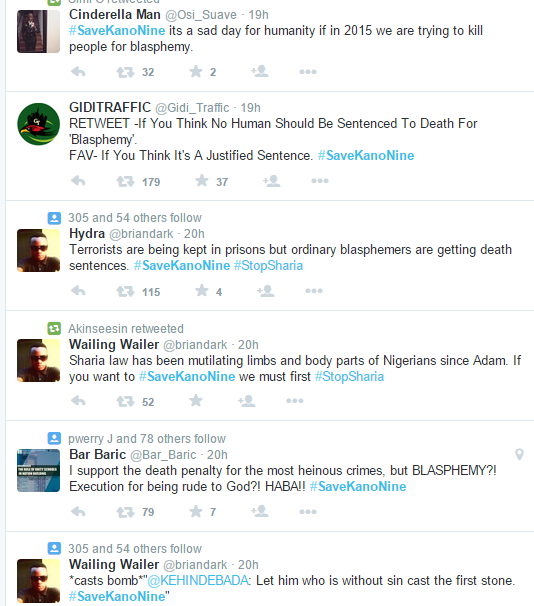This screenshot has width=534, height=606.
Task: Favorite Cinderella Man's tweet
Action: [x=196, y=71]
